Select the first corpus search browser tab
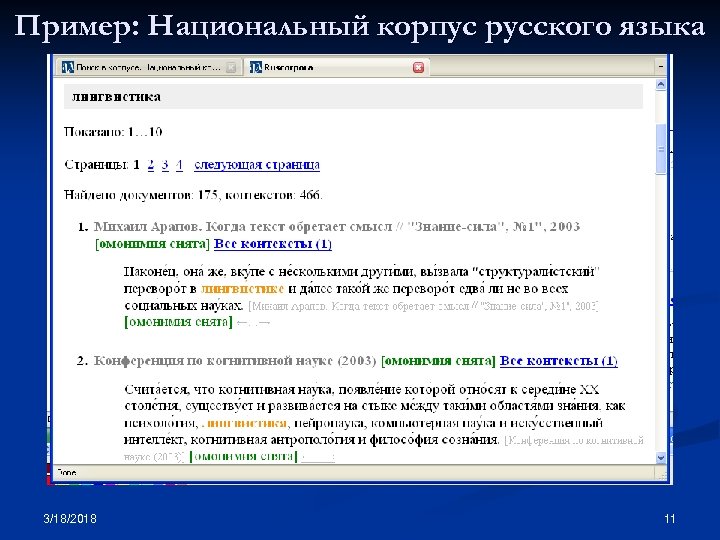This screenshot has height=540, width=720. tap(148, 68)
